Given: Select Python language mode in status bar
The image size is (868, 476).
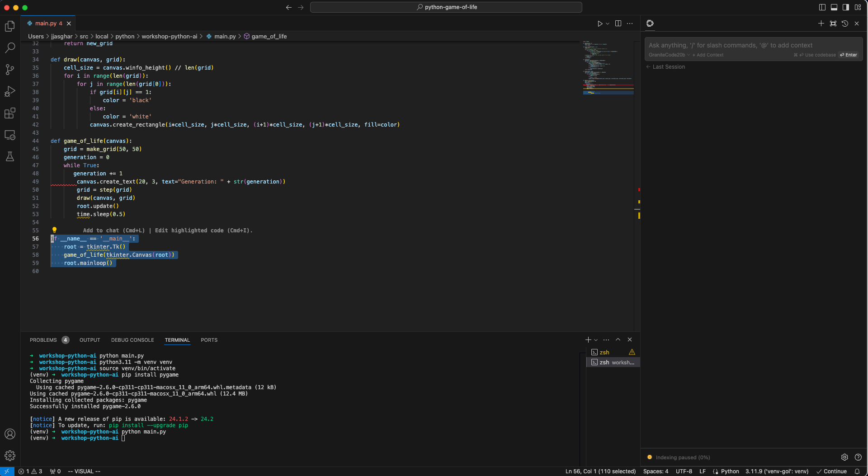Looking at the screenshot, I should [730, 471].
